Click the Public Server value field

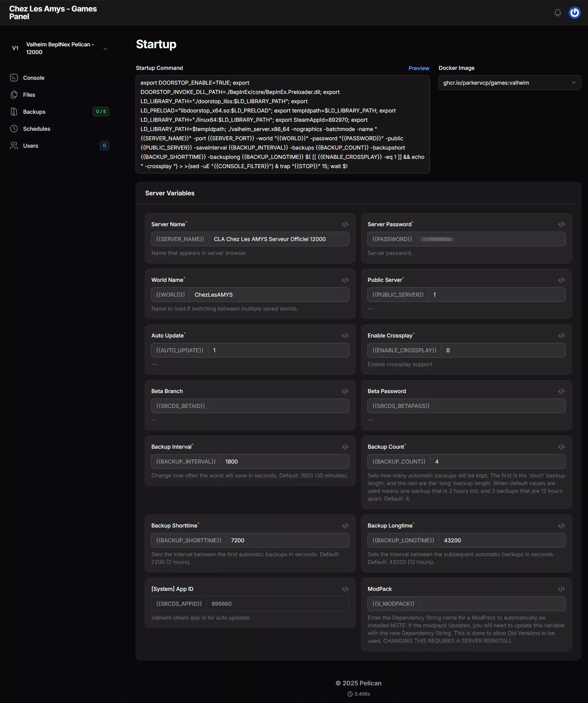pos(497,294)
